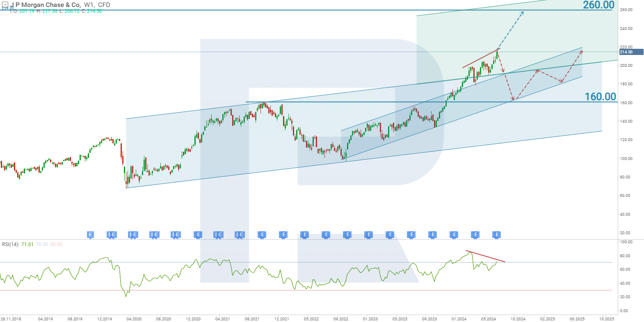Click the low value 206.72
The width and height of the screenshot is (644, 322).
point(72,11)
